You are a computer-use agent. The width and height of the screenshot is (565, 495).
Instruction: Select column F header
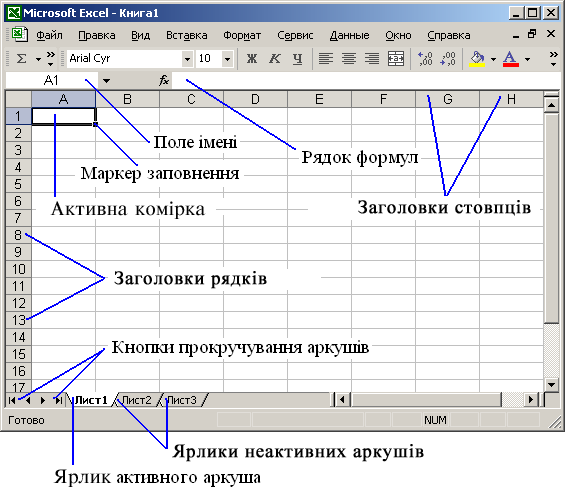(383, 99)
